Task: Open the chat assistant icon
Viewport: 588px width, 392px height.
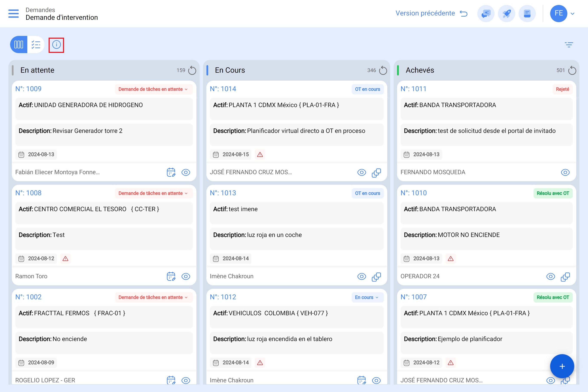Action: click(x=486, y=14)
